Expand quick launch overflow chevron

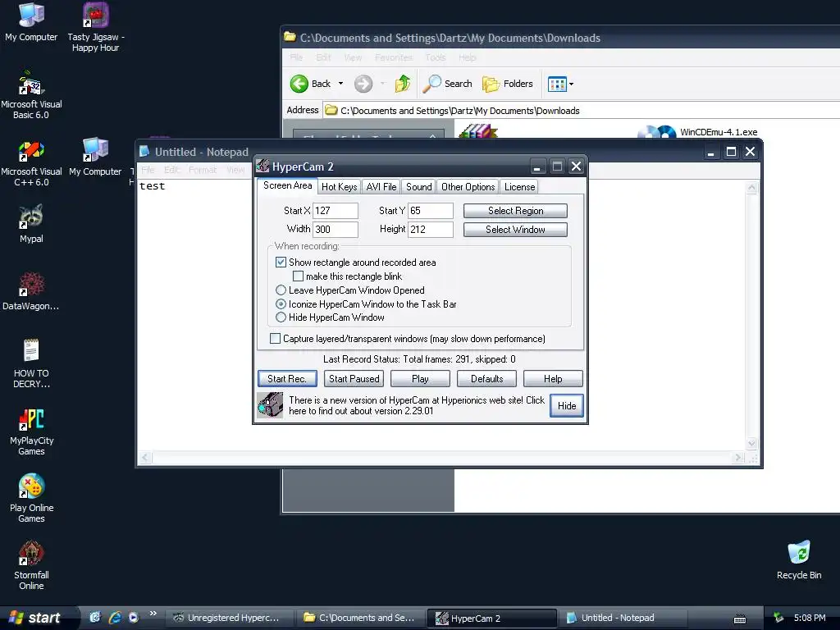click(153, 614)
